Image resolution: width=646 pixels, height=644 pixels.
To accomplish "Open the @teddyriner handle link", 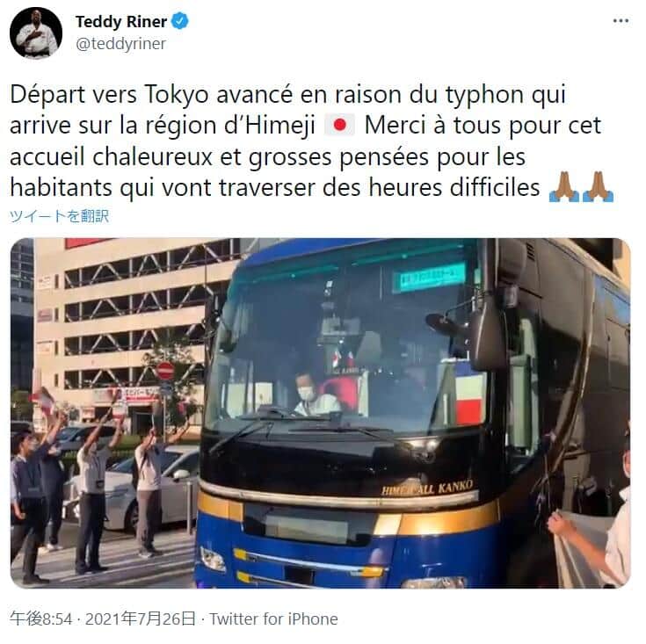I will pos(120,44).
